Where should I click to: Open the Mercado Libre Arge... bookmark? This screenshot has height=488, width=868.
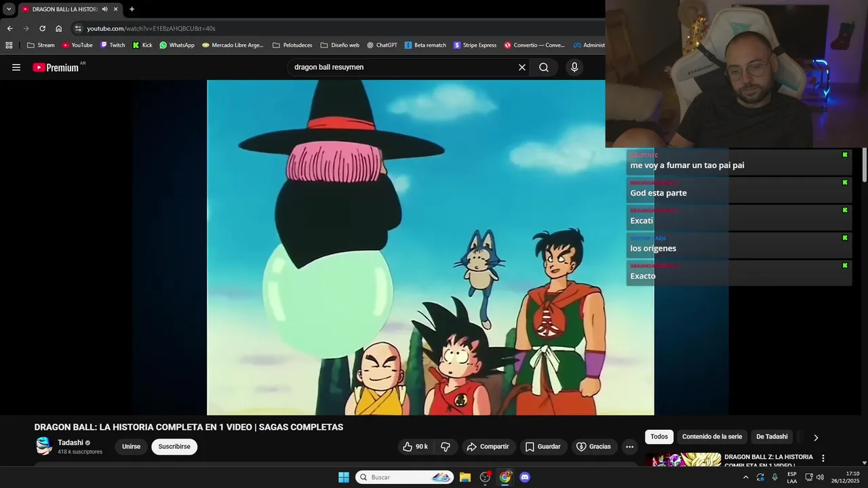(x=233, y=45)
